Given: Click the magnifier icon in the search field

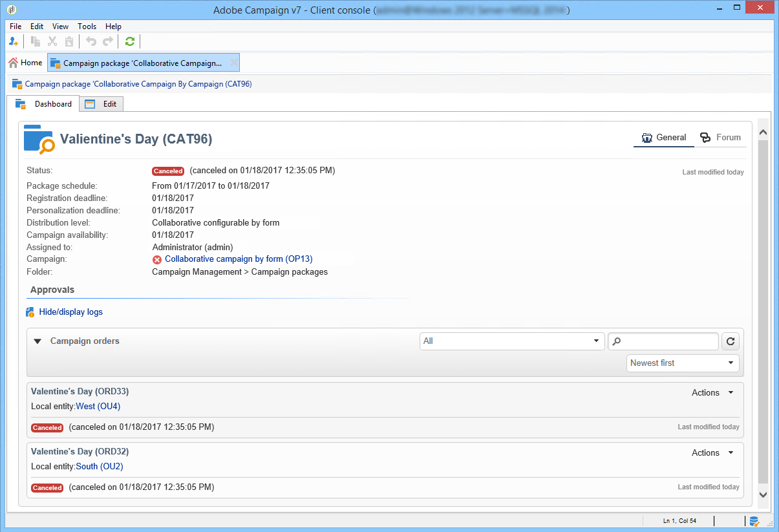Looking at the screenshot, I should tap(617, 341).
